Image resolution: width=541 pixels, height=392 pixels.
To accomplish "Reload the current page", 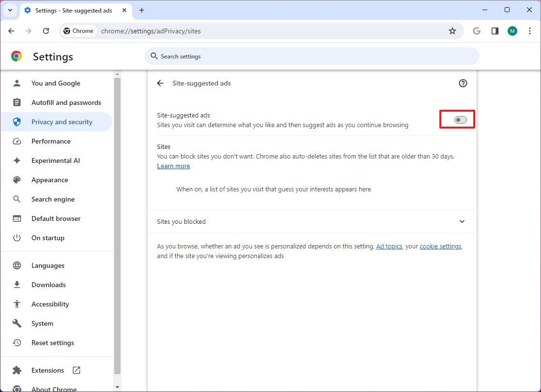I will (x=46, y=31).
